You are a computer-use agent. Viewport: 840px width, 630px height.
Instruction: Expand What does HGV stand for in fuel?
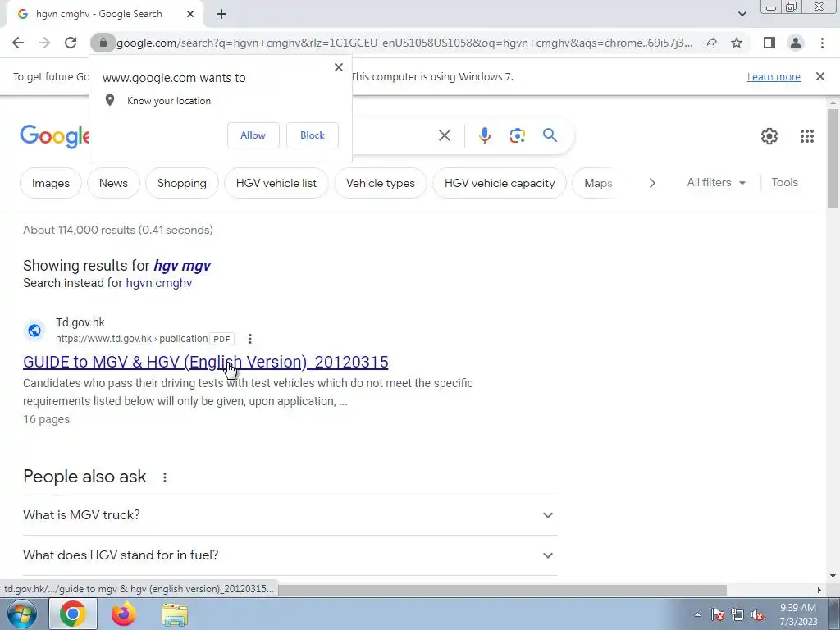coord(290,555)
